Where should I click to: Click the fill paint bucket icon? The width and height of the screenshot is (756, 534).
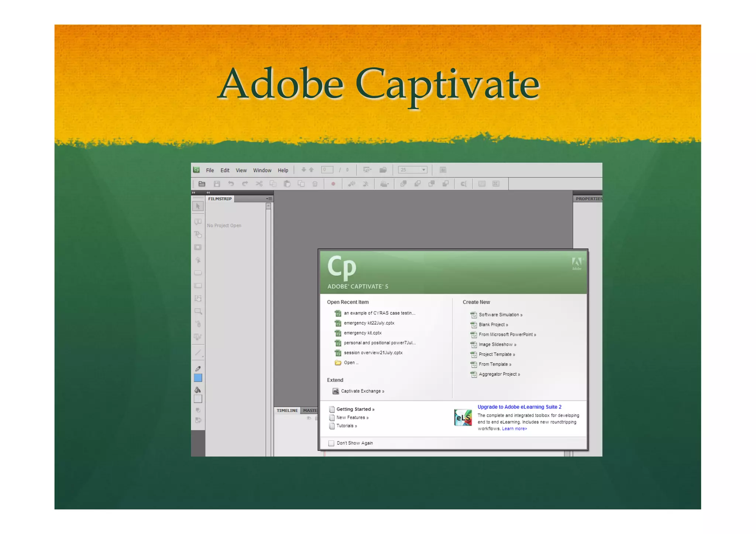[x=198, y=390]
